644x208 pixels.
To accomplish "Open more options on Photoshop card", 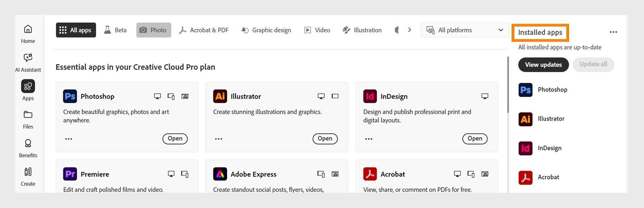I will pyautogui.click(x=69, y=139).
